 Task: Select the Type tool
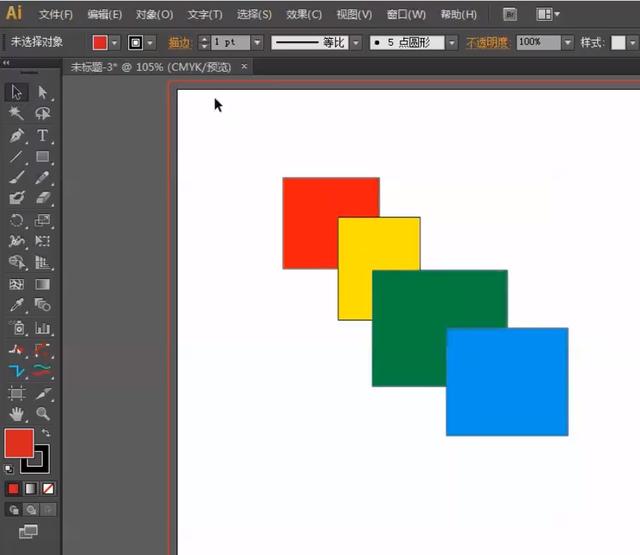point(42,135)
